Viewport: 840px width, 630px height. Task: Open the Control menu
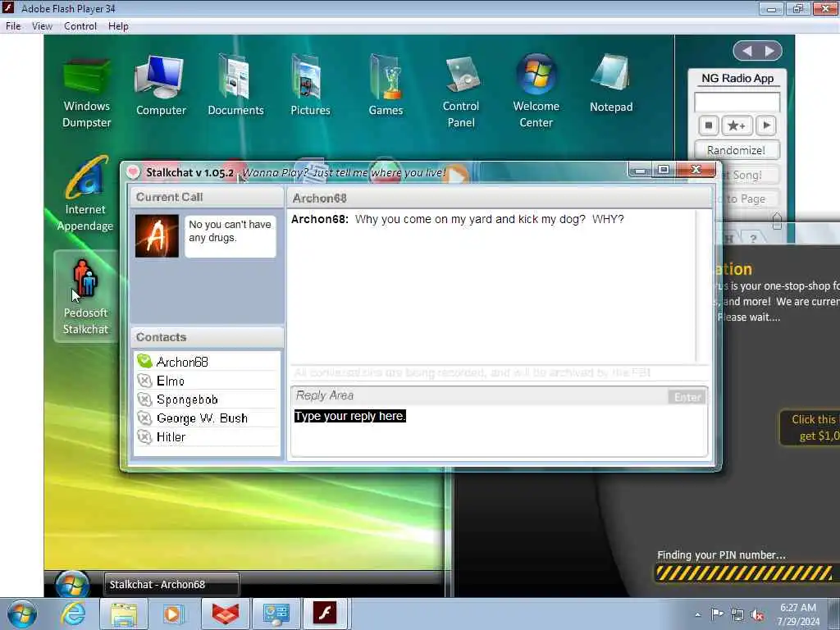point(80,26)
